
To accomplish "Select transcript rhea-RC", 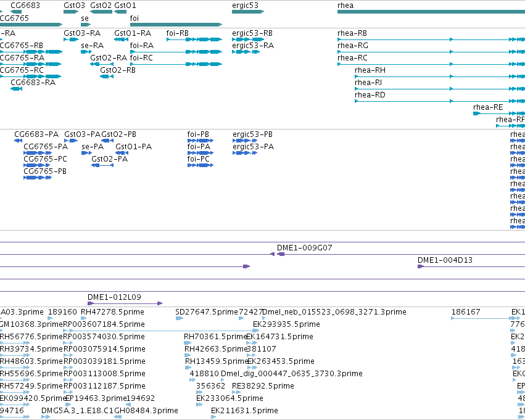I will click(x=431, y=64).
